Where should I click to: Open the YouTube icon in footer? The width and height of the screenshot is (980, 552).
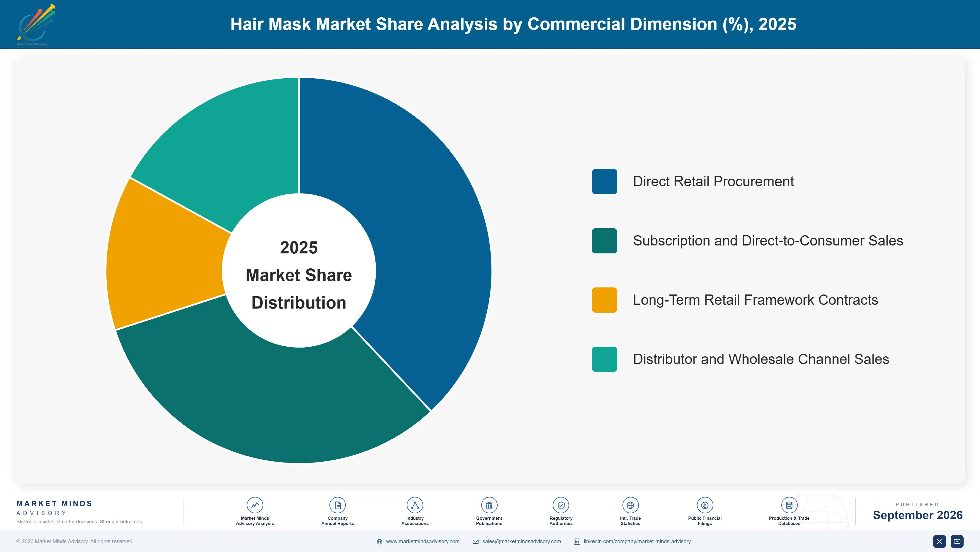(957, 541)
